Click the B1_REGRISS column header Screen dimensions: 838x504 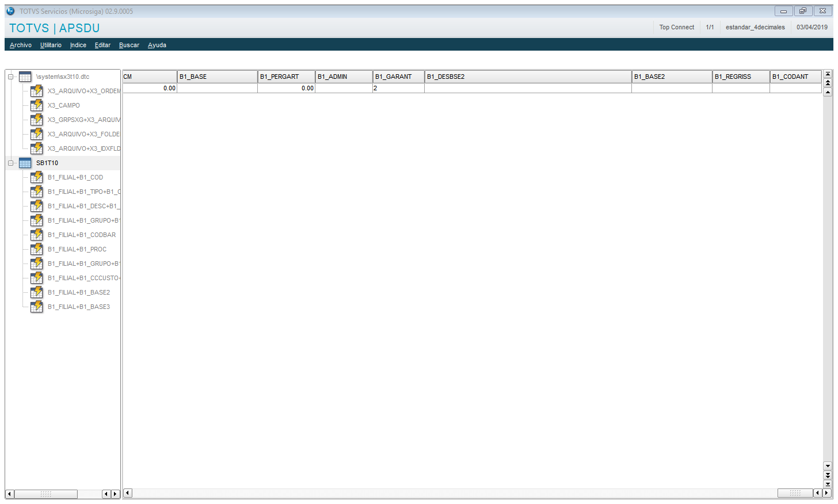pos(741,77)
